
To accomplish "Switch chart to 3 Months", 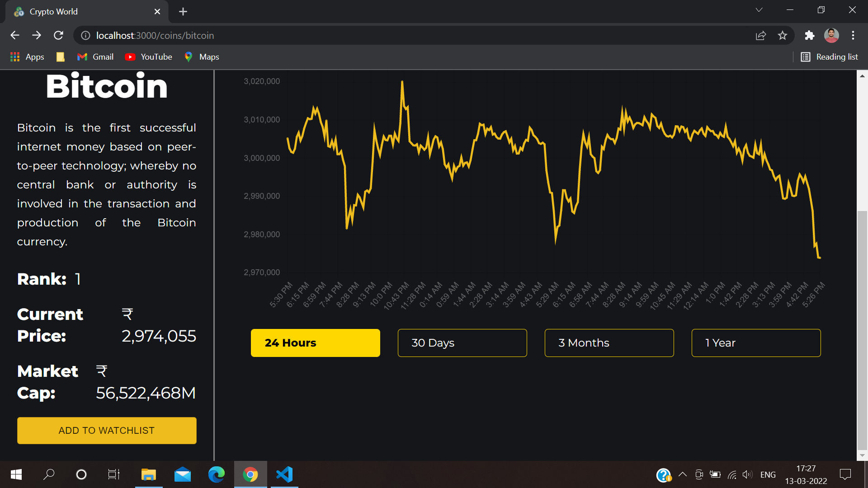I will 609,343.
